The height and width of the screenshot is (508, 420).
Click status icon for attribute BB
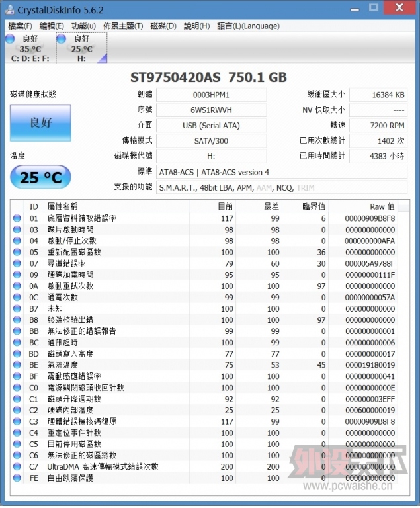tap(17, 331)
